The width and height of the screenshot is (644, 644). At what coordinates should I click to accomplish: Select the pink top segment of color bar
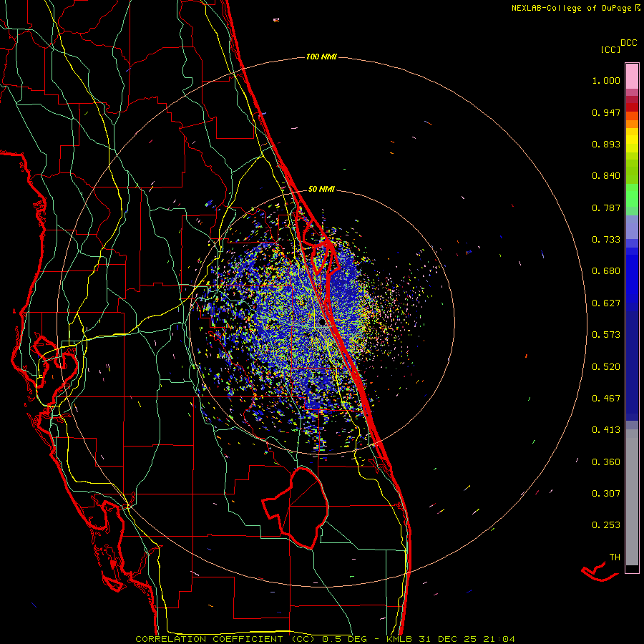tap(632, 76)
